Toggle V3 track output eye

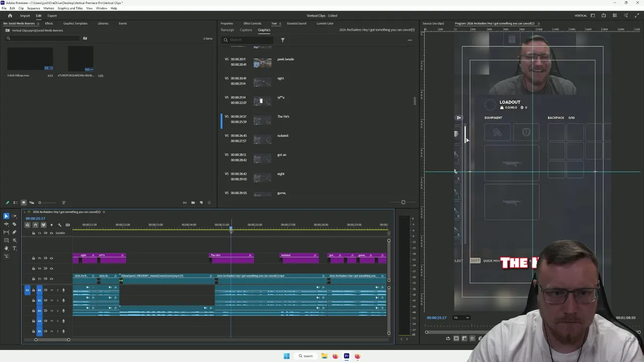point(51,279)
